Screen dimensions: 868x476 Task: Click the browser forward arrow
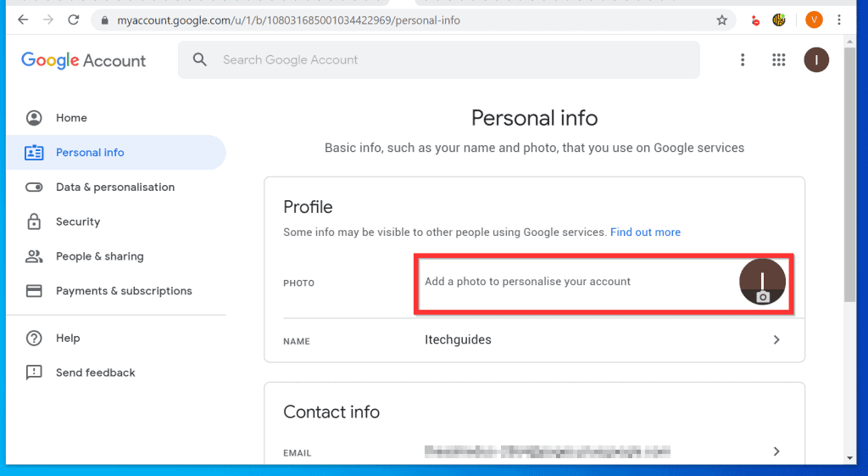click(48, 20)
